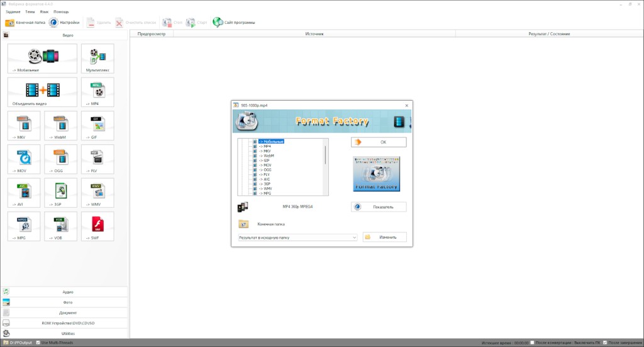This screenshot has width=644, height=347.
Task: Click the Конечная папка folder icon in dialog
Action: (243, 224)
